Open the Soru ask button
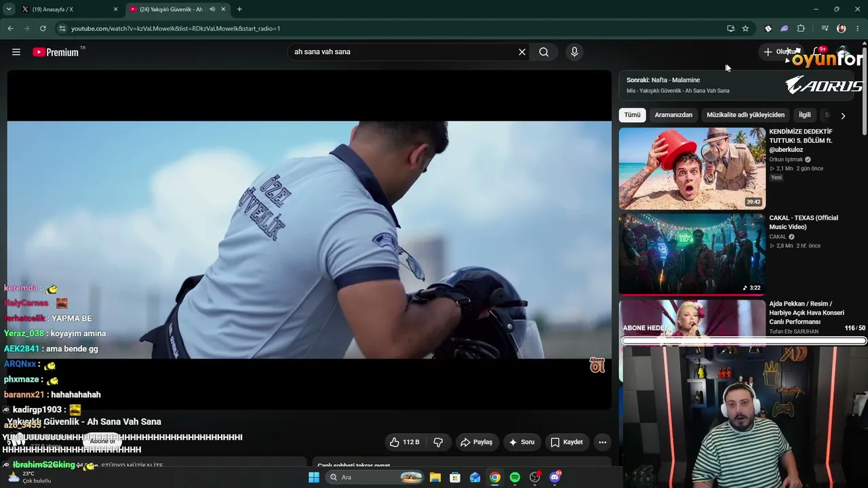The height and width of the screenshot is (488, 868). click(522, 442)
